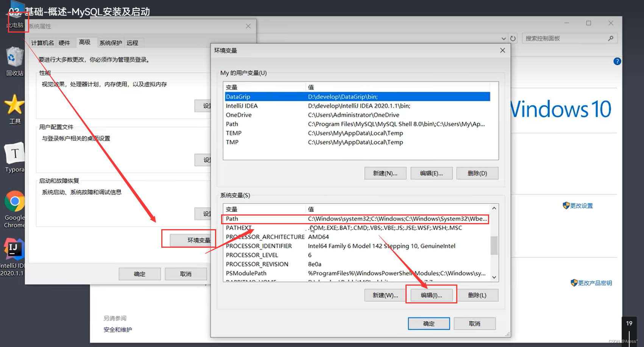Image resolution: width=644 pixels, height=347 pixels.
Task: Select the OneDrive user variable row
Action: [357, 115]
